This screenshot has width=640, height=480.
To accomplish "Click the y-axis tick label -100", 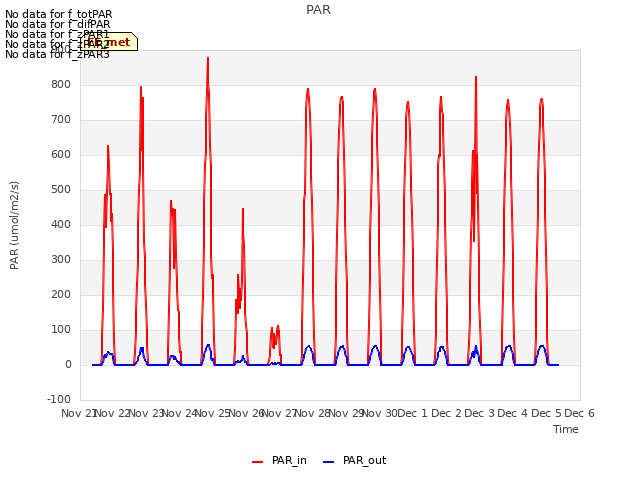I will (59, 400).
